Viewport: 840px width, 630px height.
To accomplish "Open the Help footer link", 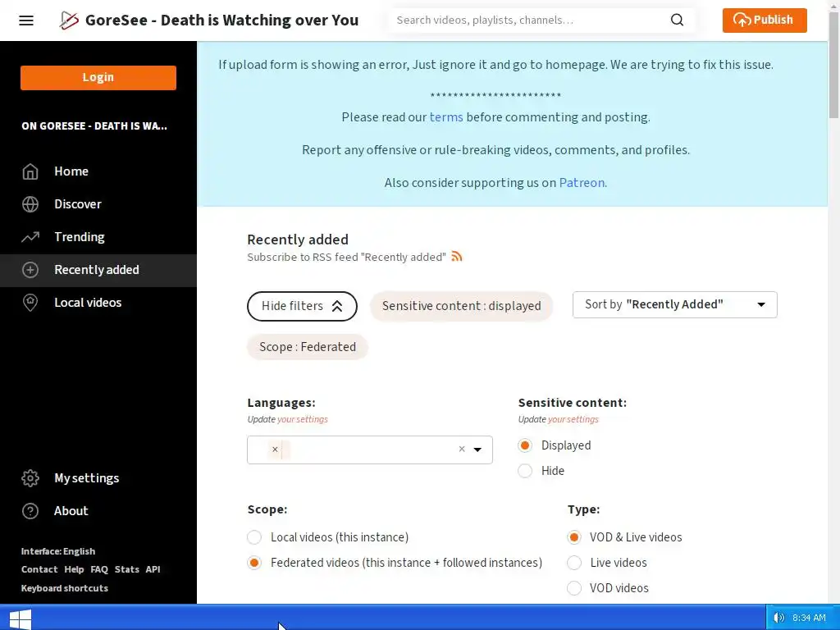I will (74, 569).
